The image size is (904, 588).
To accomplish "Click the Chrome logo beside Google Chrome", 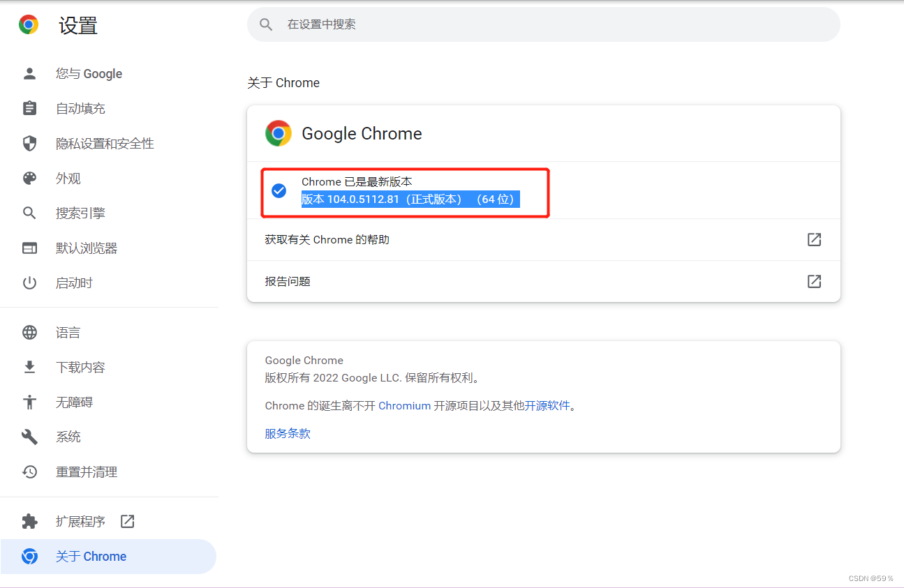I will click(278, 133).
